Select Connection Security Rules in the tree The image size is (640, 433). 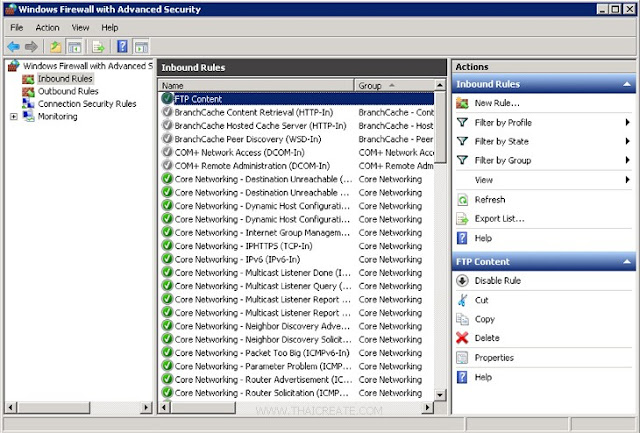[x=87, y=104]
